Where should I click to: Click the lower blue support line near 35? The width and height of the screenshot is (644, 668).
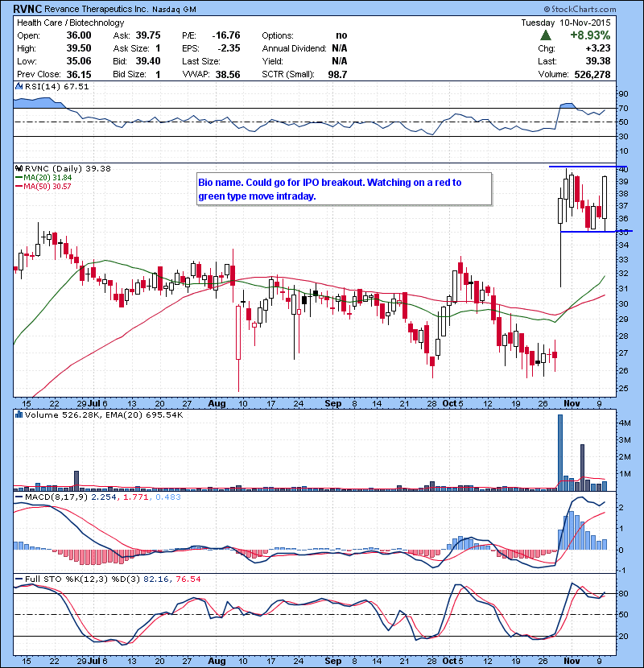point(597,231)
